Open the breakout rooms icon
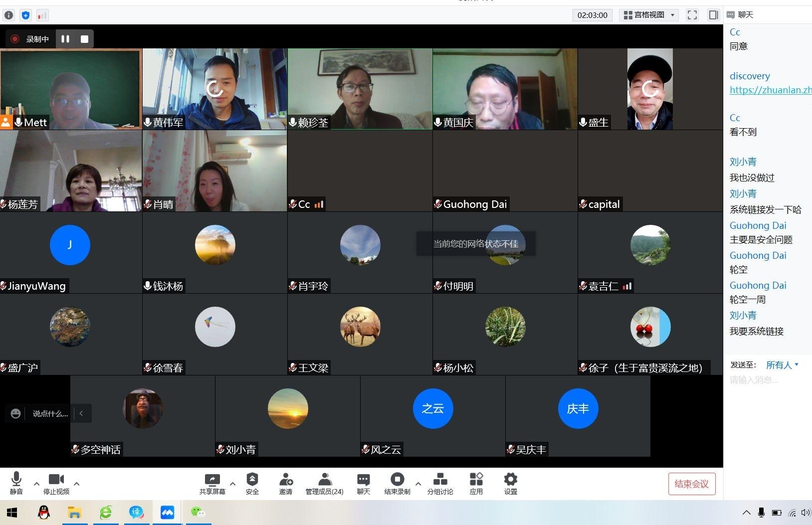Viewport: 812px width, 525px height. pos(440,480)
